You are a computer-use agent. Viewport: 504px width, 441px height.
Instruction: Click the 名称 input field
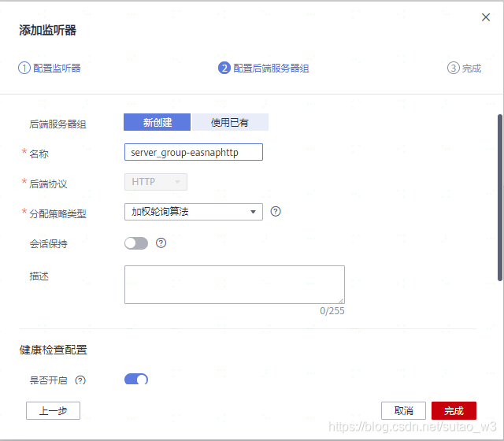tap(194, 152)
